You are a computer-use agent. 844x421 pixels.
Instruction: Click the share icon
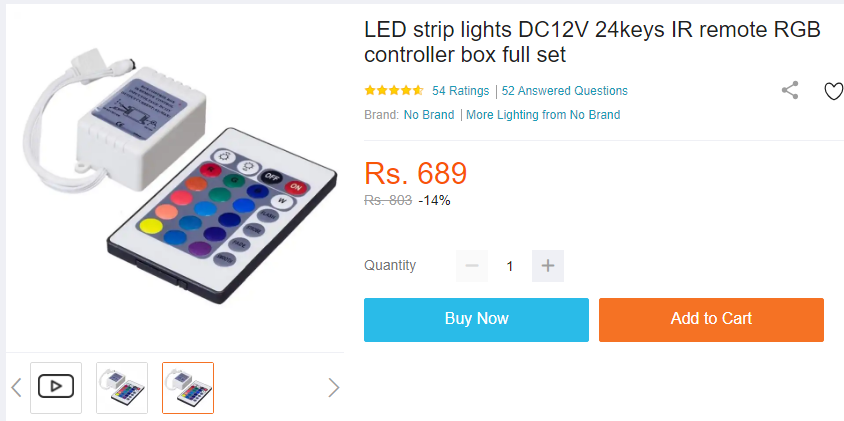click(790, 90)
